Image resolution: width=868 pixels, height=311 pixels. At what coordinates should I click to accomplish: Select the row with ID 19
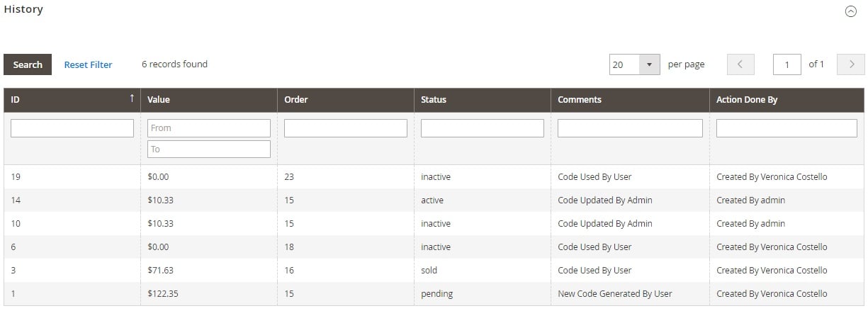click(434, 177)
